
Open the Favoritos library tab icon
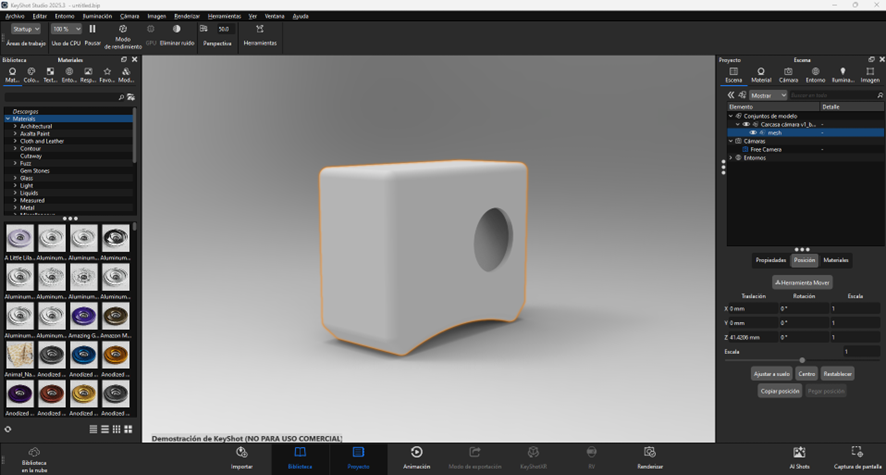107,71
